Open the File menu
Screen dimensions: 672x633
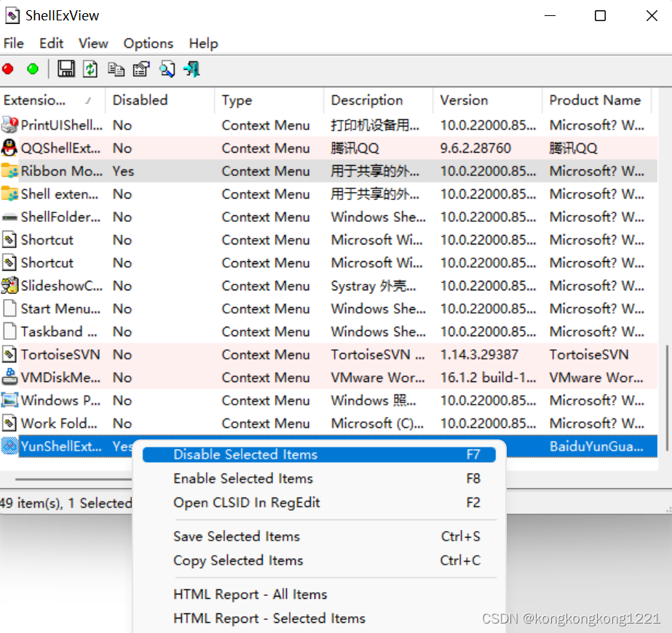pyautogui.click(x=14, y=43)
